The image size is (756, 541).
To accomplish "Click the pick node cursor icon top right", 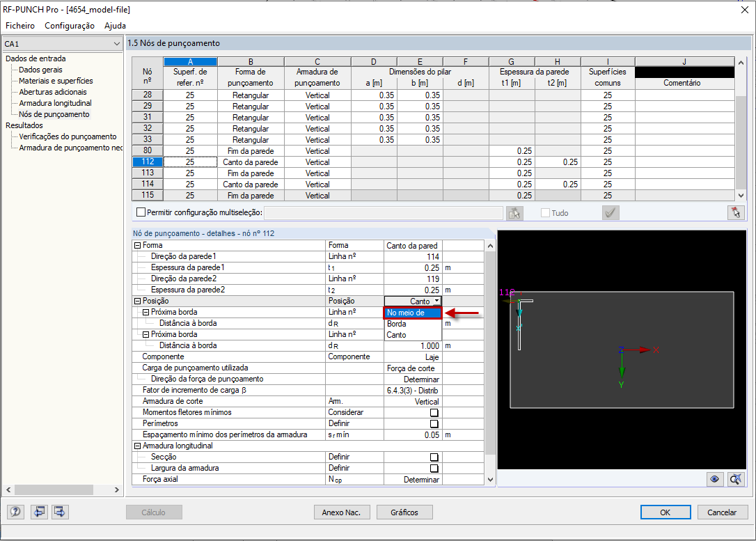I will point(736,213).
